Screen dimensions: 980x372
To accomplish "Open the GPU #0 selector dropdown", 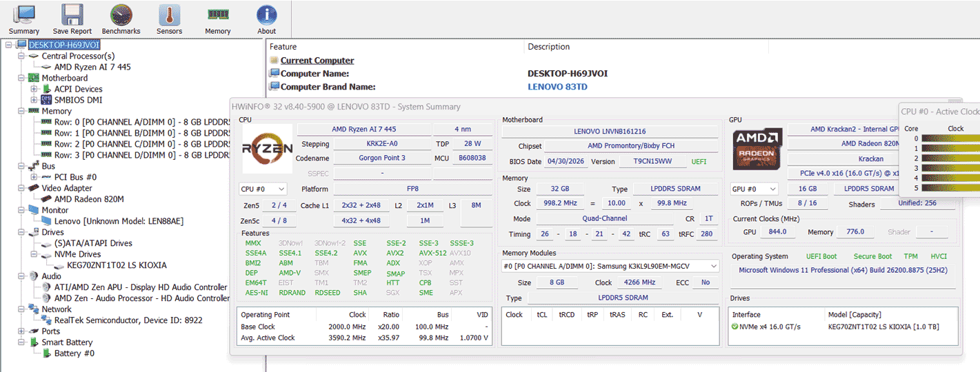I will [x=754, y=189].
